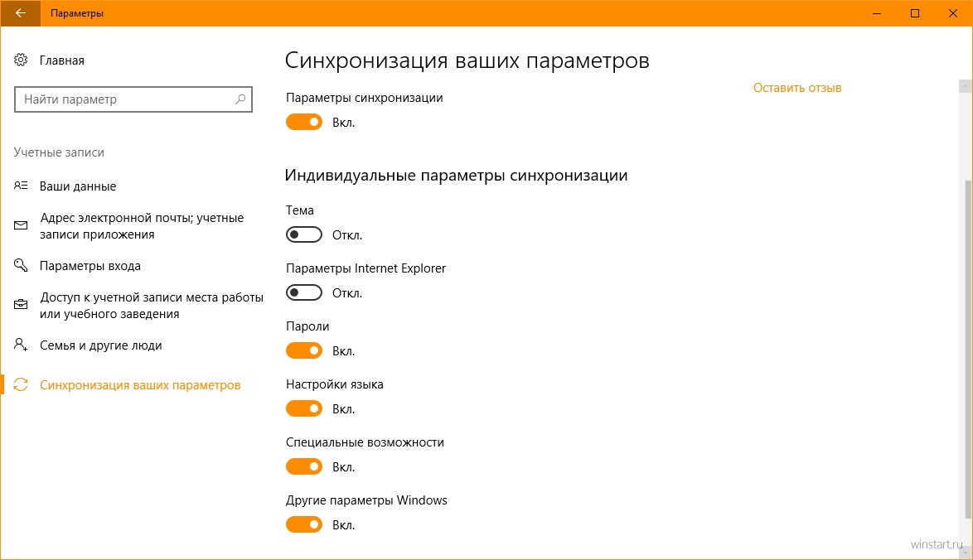Click the Найти параметр search field
Image resolution: width=973 pixels, height=560 pixels.
tap(133, 99)
